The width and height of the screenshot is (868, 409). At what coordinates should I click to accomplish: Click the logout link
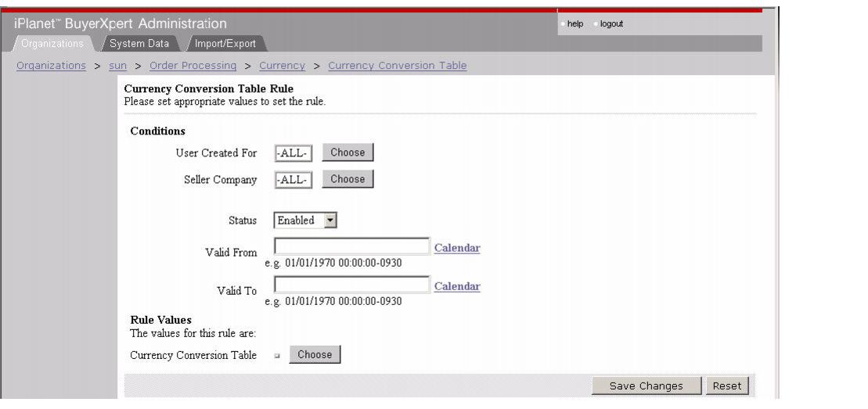[x=611, y=23]
